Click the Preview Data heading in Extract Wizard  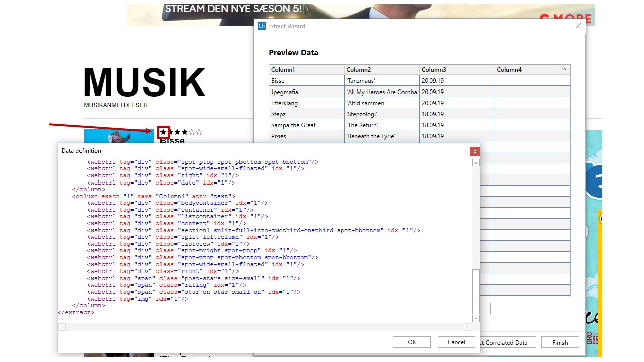[x=293, y=53]
